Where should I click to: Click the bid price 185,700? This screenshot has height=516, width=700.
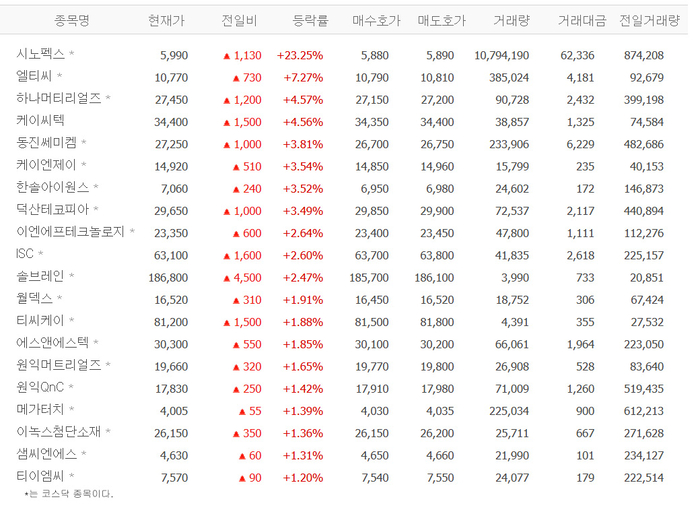(369, 278)
